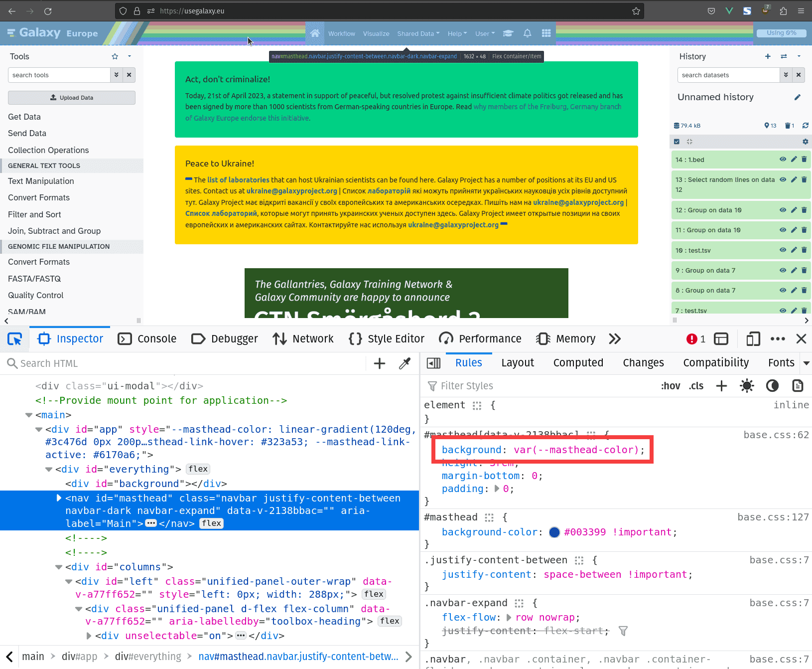
Task: Click the base.css:127 source link
Action: [x=773, y=517]
